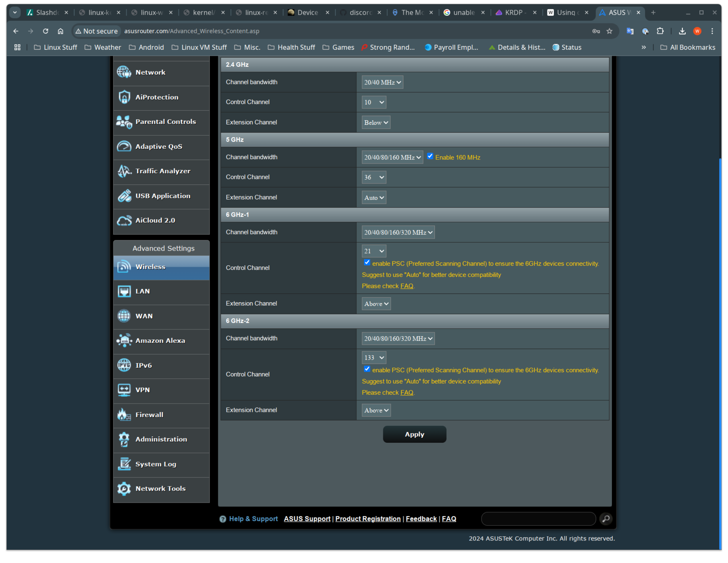728x563 pixels.
Task: Click the VPN monitor icon
Action: tap(124, 390)
